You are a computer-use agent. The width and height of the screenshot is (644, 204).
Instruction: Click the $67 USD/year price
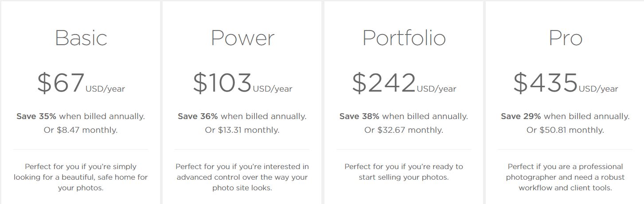(x=81, y=83)
